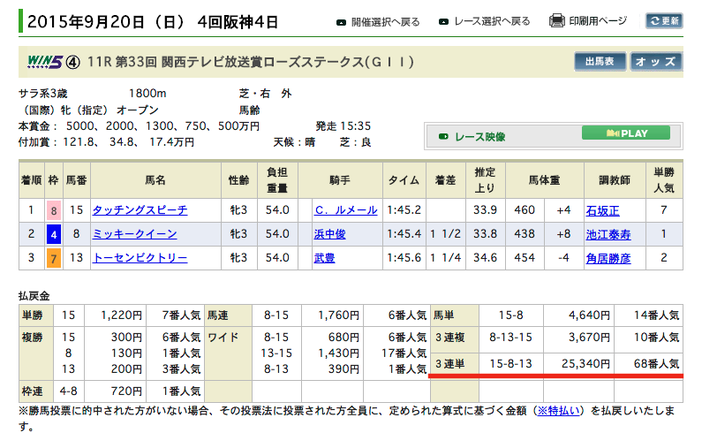This screenshot has width=702, height=433.
Task: Click the 馬連 payout 1,760円
Action: point(338,315)
